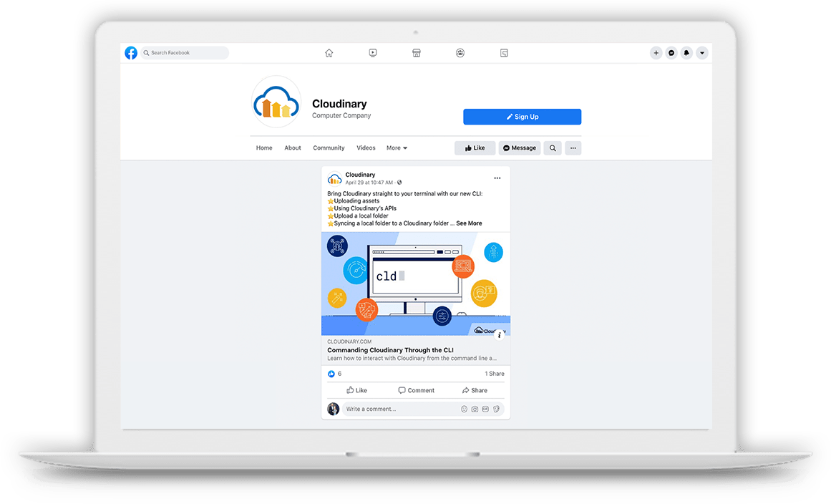Expand the account dropdown arrow
The height and width of the screenshot is (504, 831).
coord(702,53)
